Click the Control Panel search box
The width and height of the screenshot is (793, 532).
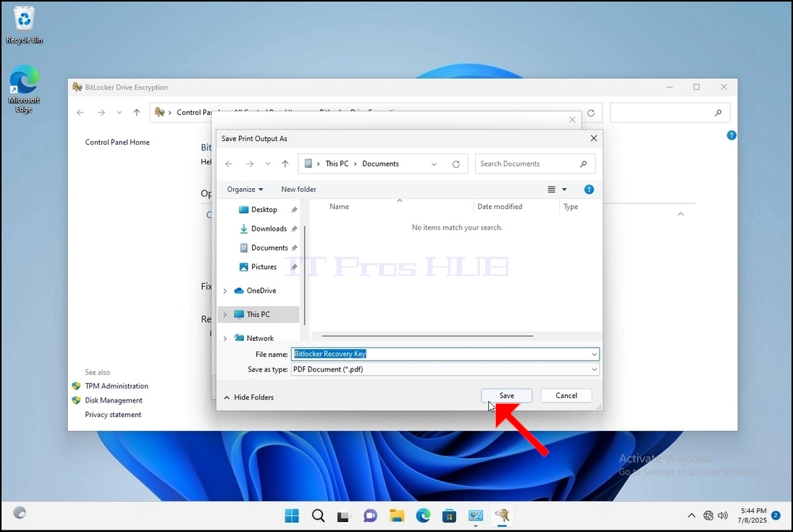pyautogui.click(x=670, y=113)
